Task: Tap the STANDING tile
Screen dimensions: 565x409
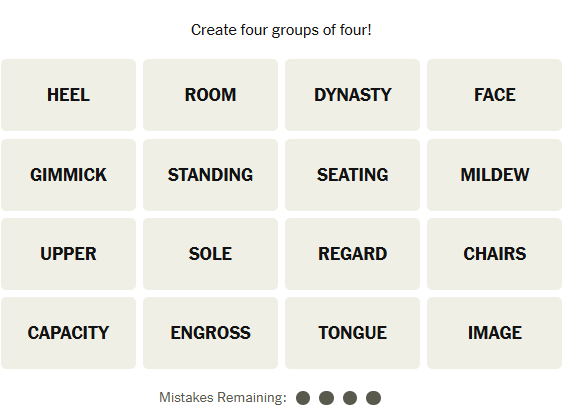Action: 210,175
